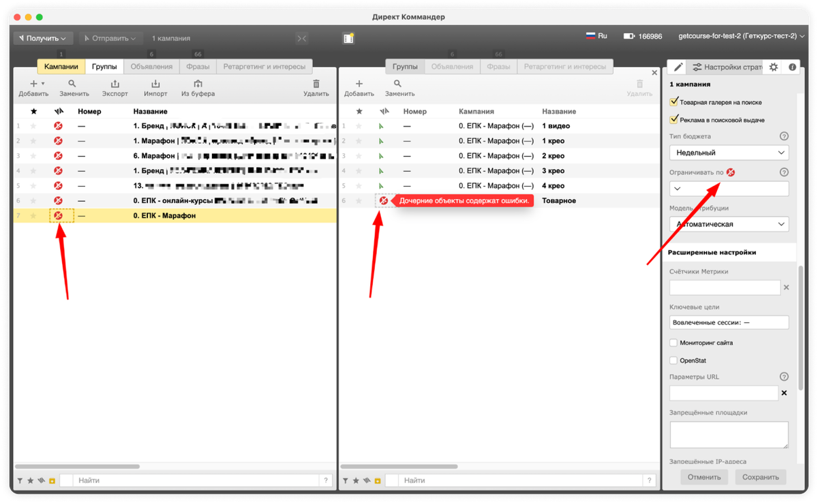The width and height of the screenshot is (818, 504).
Task: Select the Группы tab in the left panel
Action: pos(104,67)
